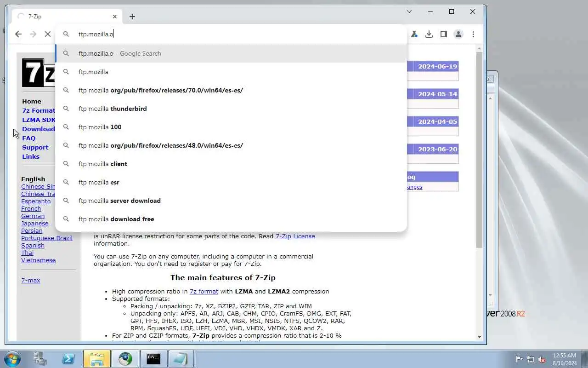Switch language to French
The image size is (588, 368).
[x=31, y=208]
